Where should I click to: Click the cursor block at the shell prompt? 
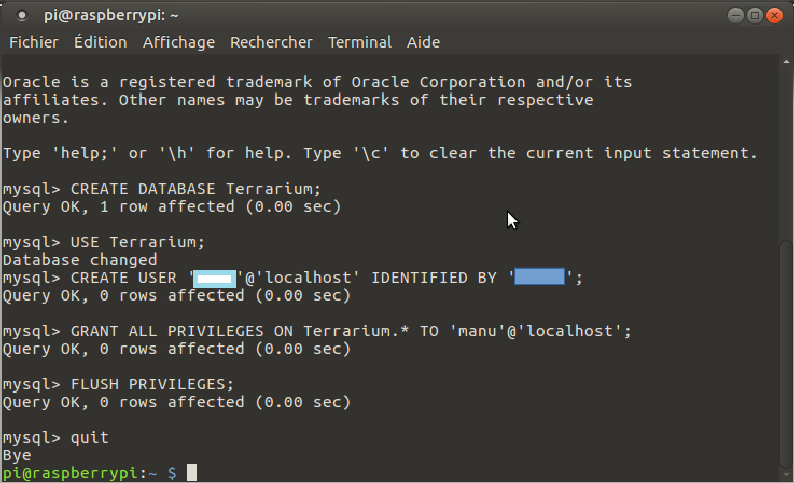(x=192, y=472)
